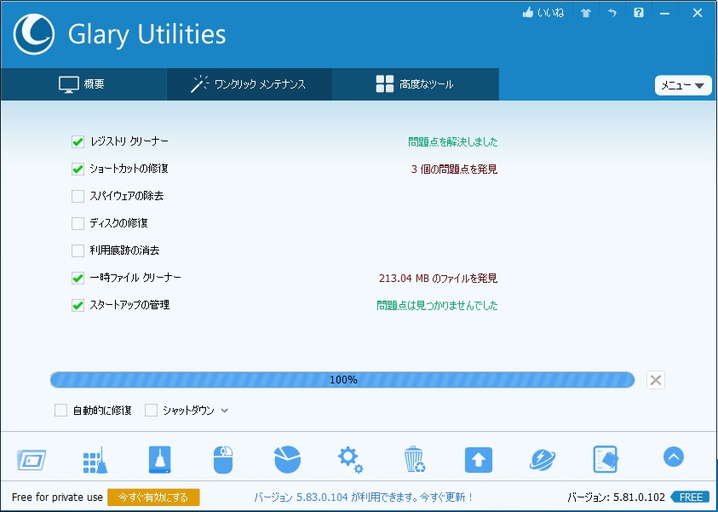Click the バージョン: 5.81.0.102 version text
This screenshot has width=718, height=512.
click(x=616, y=497)
